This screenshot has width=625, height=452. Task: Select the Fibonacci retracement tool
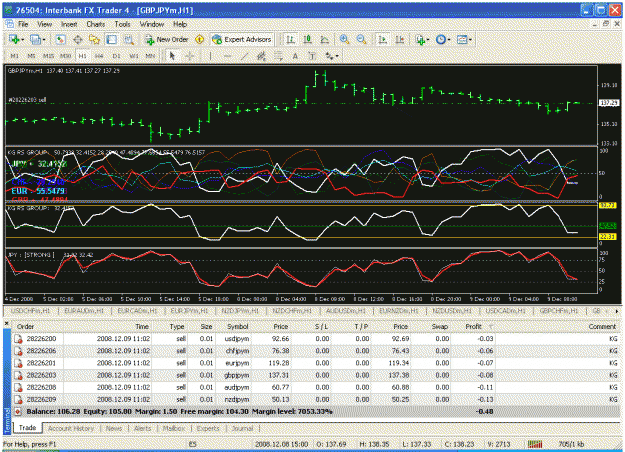pyautogui.click(x=278, y=56)
